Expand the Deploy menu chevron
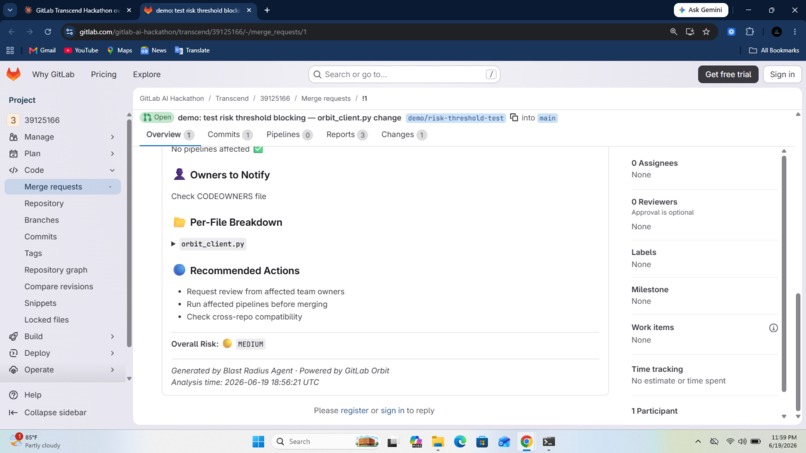 click(112, 353)
